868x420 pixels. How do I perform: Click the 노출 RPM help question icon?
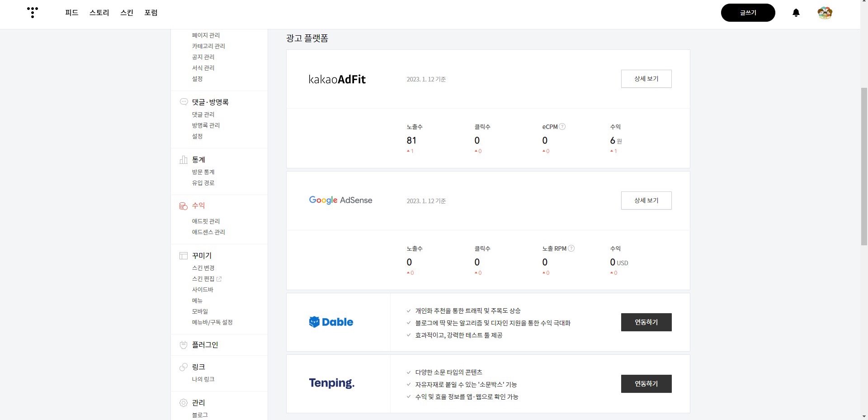coord(571,248)
